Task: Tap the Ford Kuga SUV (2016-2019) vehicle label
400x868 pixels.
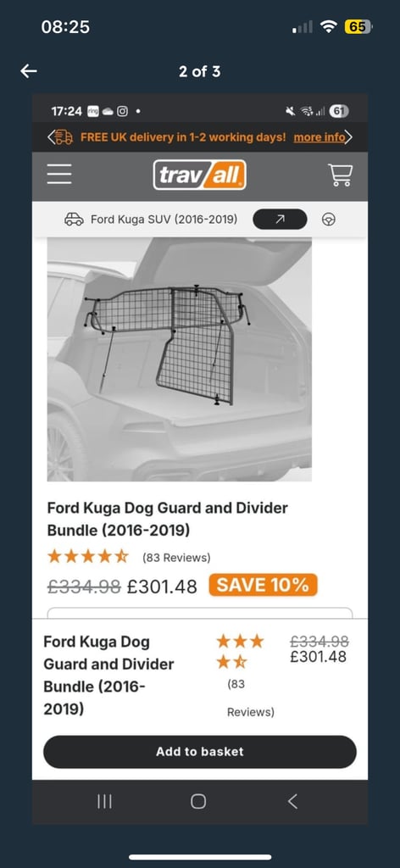Action: click(x=164, y=220)
